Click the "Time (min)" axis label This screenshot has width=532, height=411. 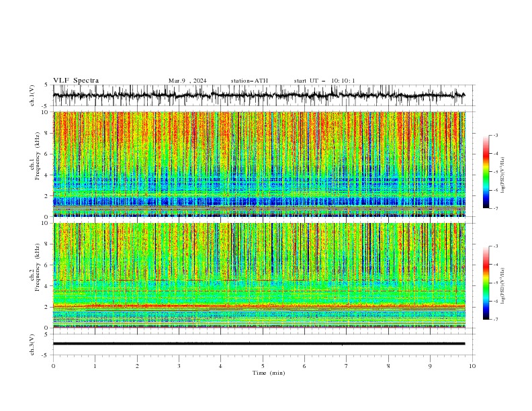pos(269,373)
